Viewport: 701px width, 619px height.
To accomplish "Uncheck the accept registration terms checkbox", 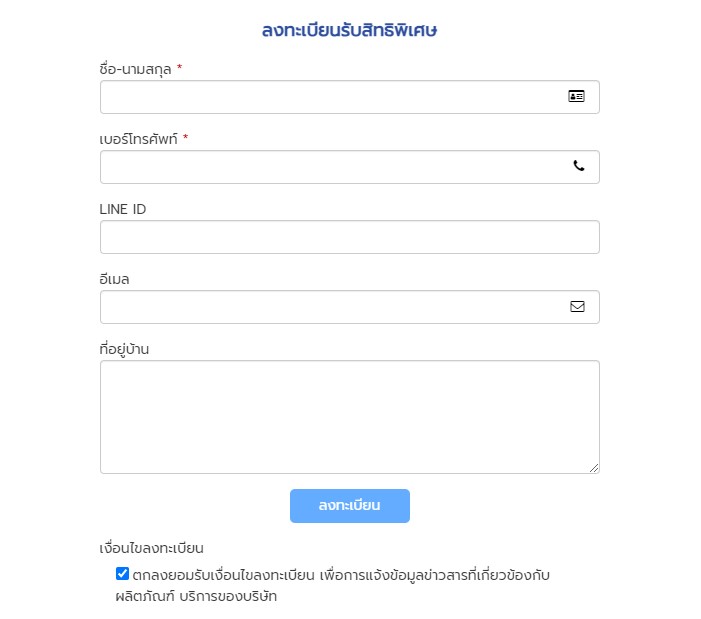I will point(123,574).
